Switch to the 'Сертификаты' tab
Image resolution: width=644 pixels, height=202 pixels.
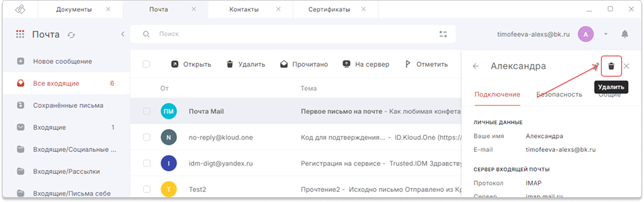tap(329, 10)
